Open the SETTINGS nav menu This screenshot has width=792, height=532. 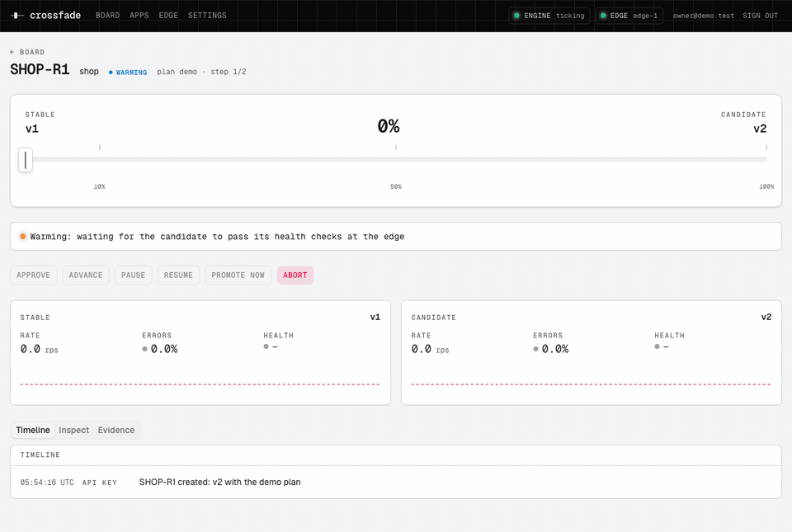pos(207,16)
